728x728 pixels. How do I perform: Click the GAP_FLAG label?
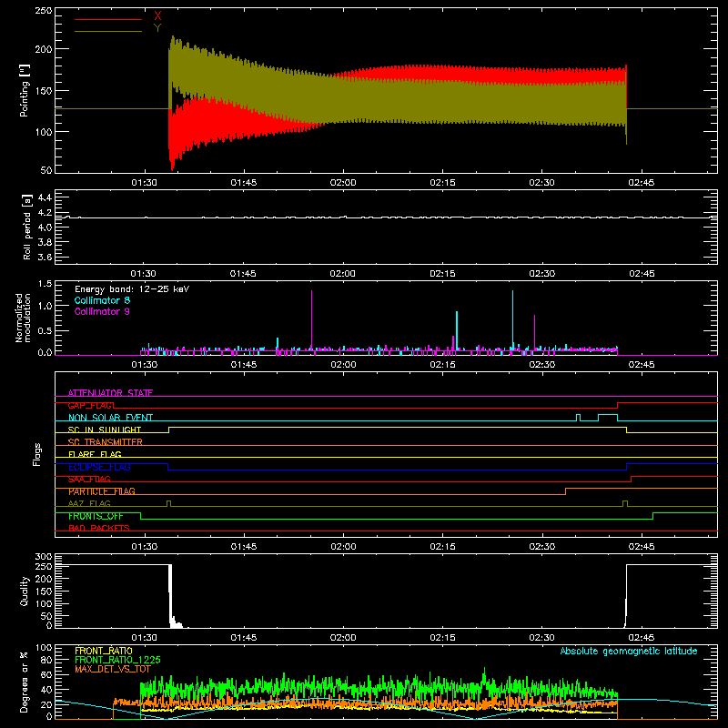coord(91,405)
